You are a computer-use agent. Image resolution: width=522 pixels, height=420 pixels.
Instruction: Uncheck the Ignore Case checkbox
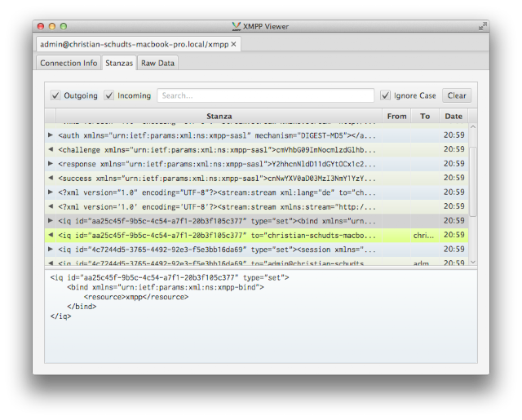pyautogui.click(x=385, y=95)
